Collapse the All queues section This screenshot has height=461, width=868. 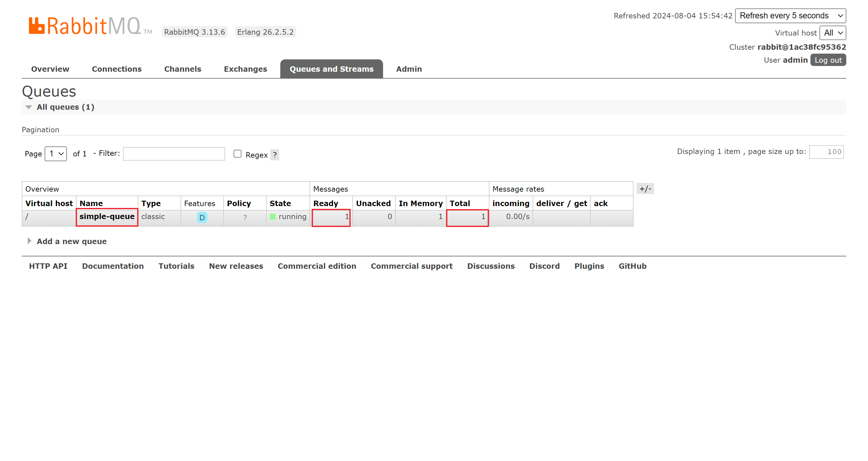point(61,107)
